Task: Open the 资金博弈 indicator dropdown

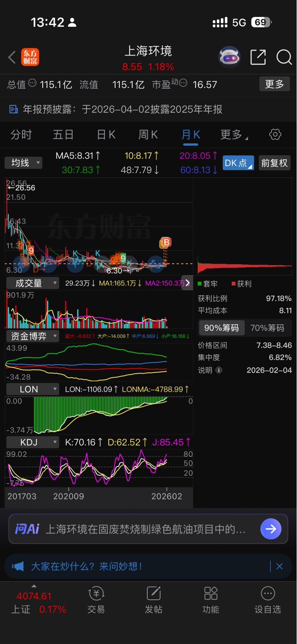Action: click(x=33, y=336)
